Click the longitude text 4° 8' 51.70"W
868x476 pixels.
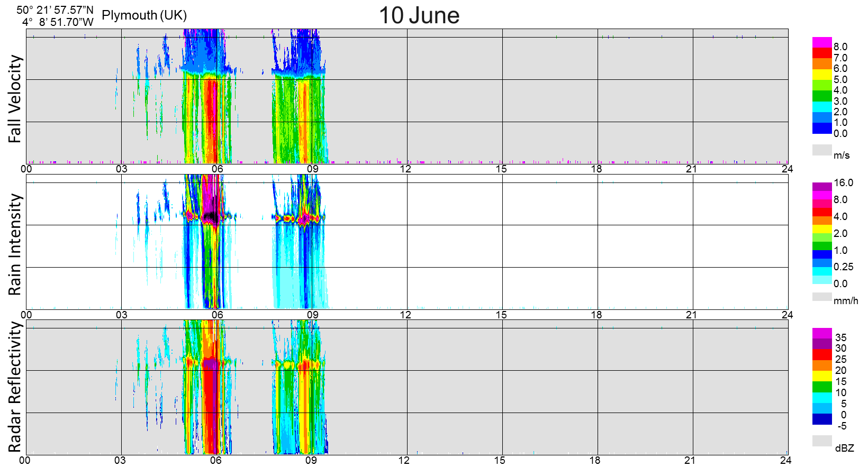point(58,22)
